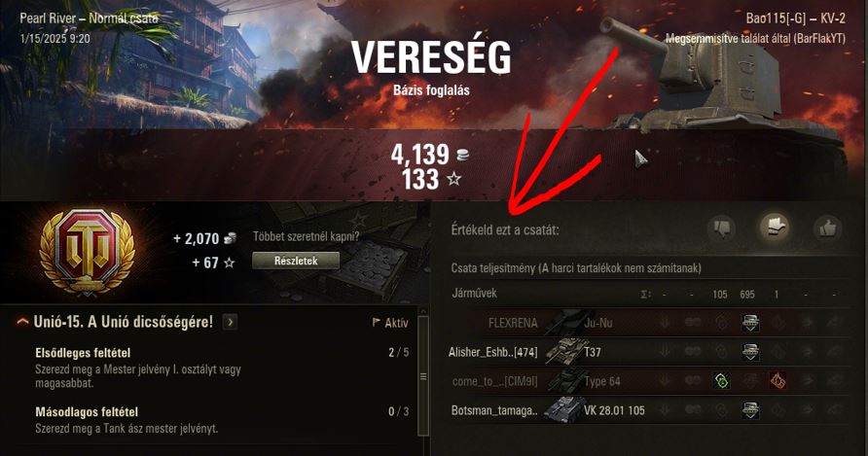Collapse the Unió-15 mission with orange chevron
This screenshot has width=868, height=456.
coord(22,322)
